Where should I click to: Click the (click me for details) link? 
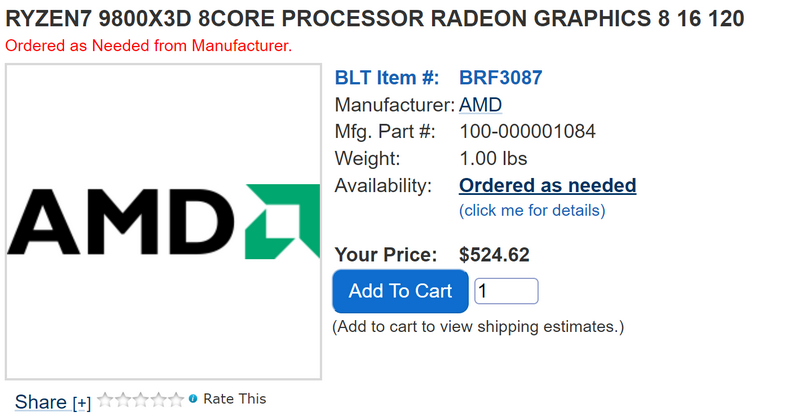click(532, 211)
